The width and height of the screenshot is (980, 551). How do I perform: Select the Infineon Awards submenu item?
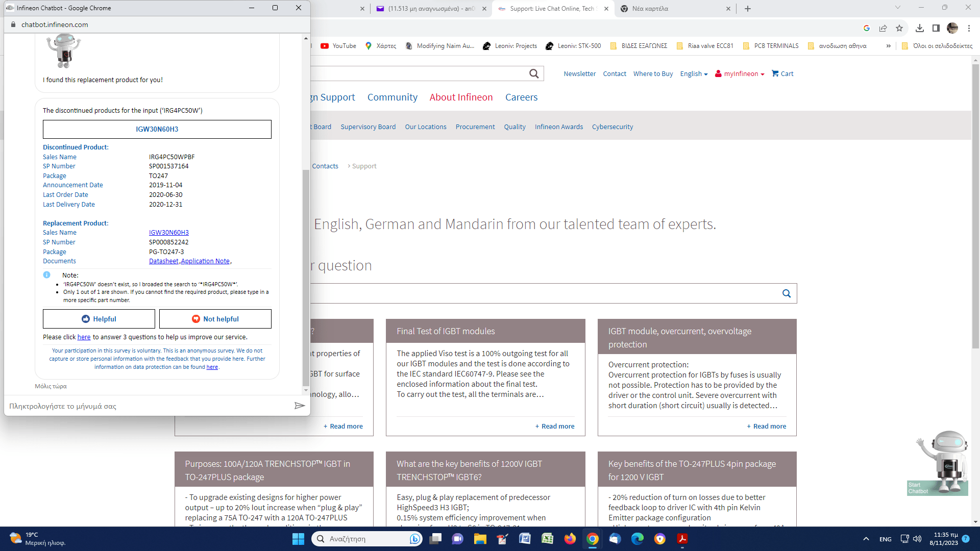[559, 127]
